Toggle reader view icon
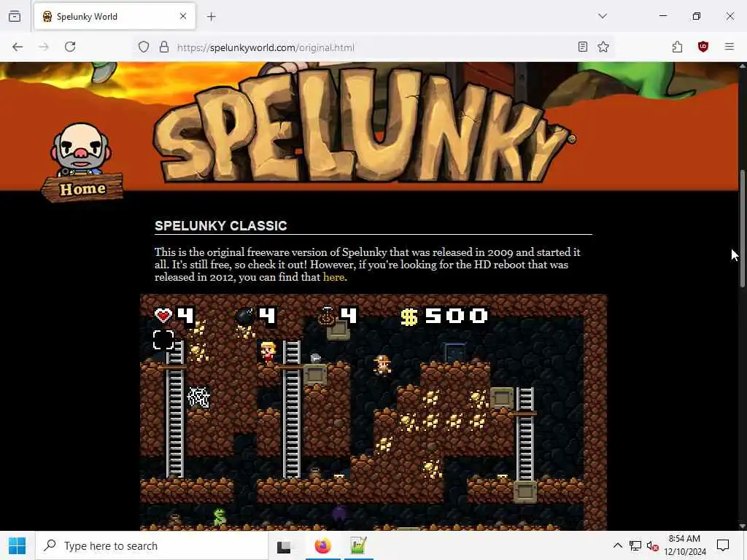 (582, 47)
